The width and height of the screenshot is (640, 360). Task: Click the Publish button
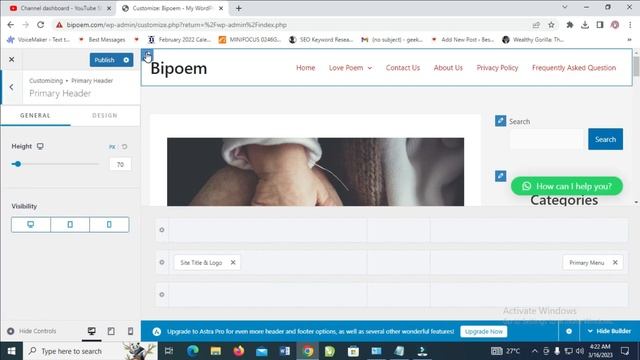pyautogui.click(x=104, y=60)
